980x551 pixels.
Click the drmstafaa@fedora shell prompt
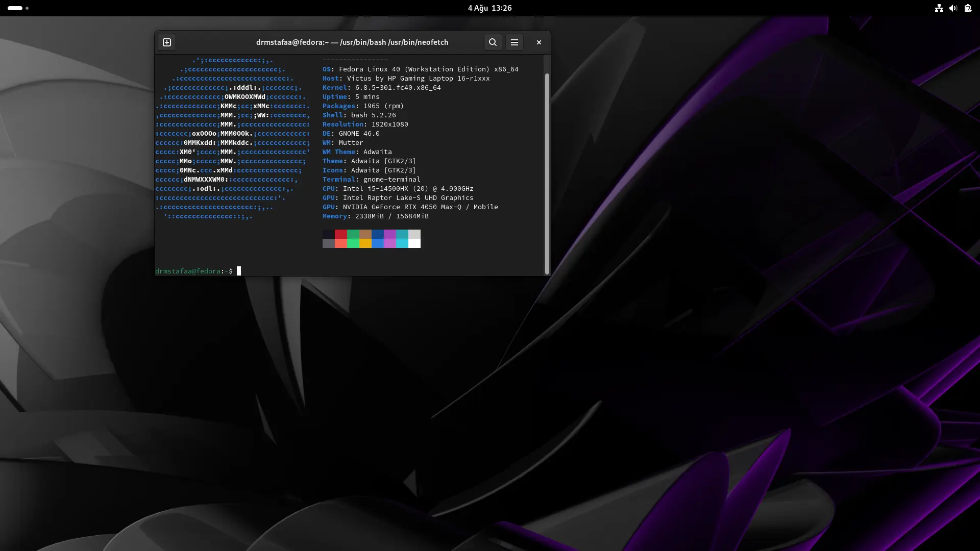click(x=194, y=271)
